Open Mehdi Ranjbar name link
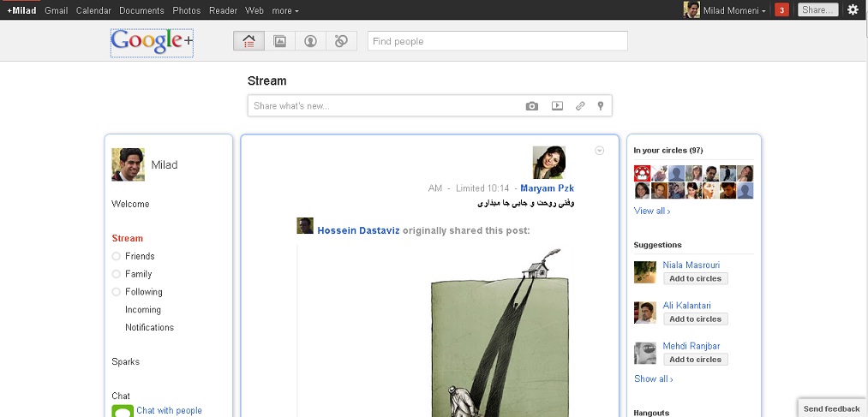 tap(691, 346)
